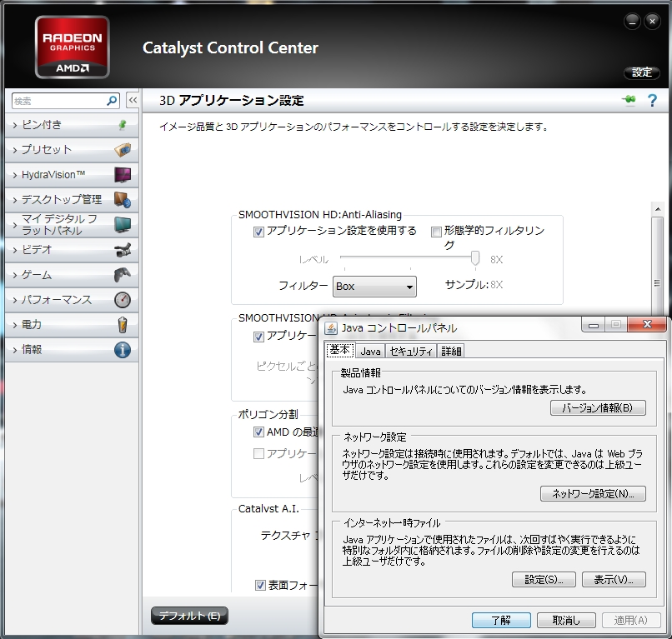This screenshot has width=672, height=639.
Task: Click the バージョン情報(B) button
Action: click(598, 407)
